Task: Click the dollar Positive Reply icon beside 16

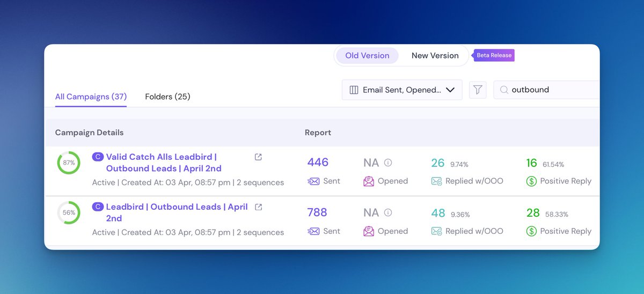Action: (531, 181)
